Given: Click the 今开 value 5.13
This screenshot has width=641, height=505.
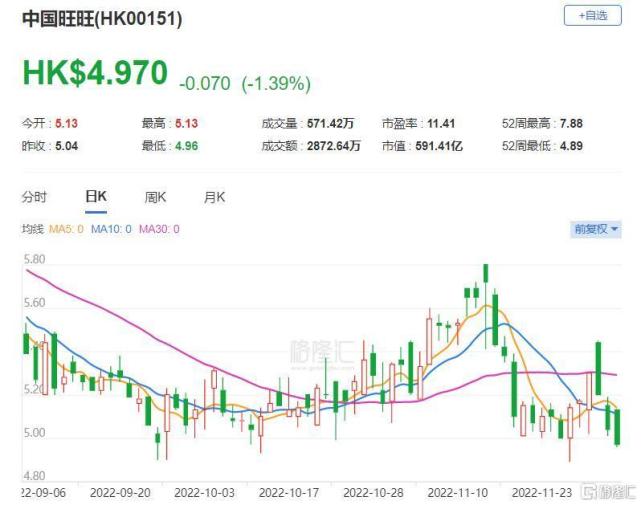Looking at the screenshot, I should [x=66, y=123].
